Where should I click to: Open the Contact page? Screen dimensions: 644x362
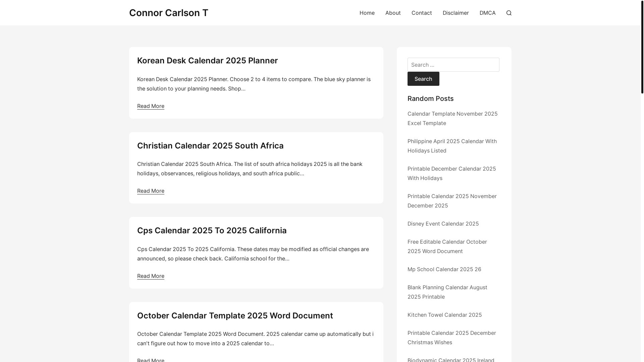click(422, 13)
